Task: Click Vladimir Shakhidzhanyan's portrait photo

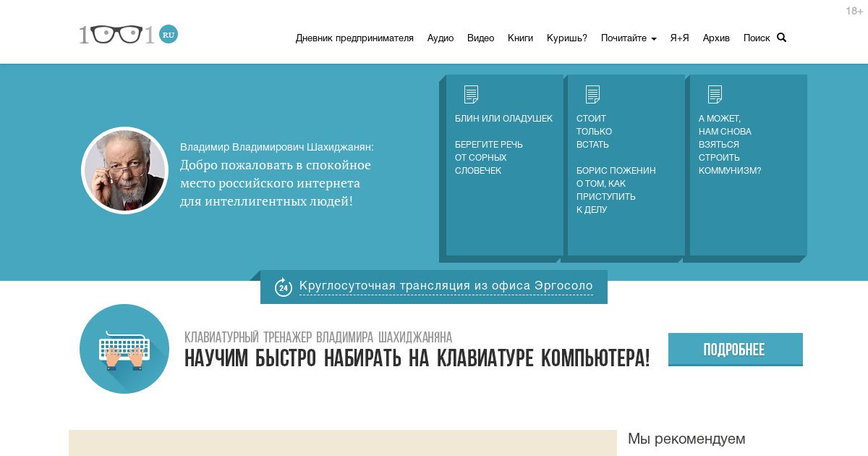Action: pyautogui.click(x=124, y=171)
